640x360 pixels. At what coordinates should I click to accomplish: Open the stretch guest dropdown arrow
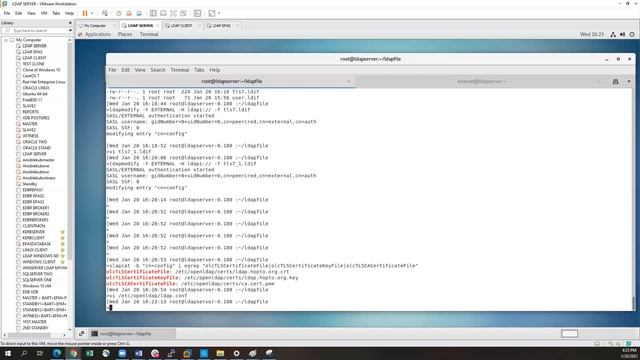(219, 13)
